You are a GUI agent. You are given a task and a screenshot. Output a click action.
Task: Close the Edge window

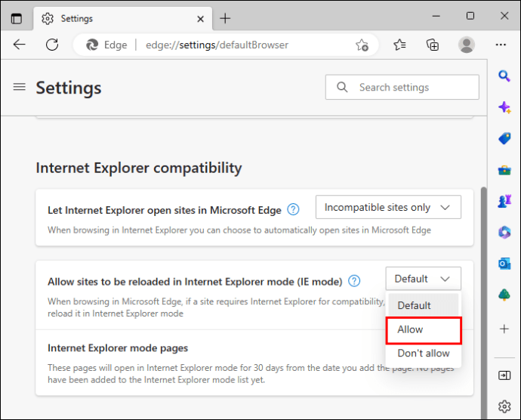pyautogui.click(x=504, y=16)
